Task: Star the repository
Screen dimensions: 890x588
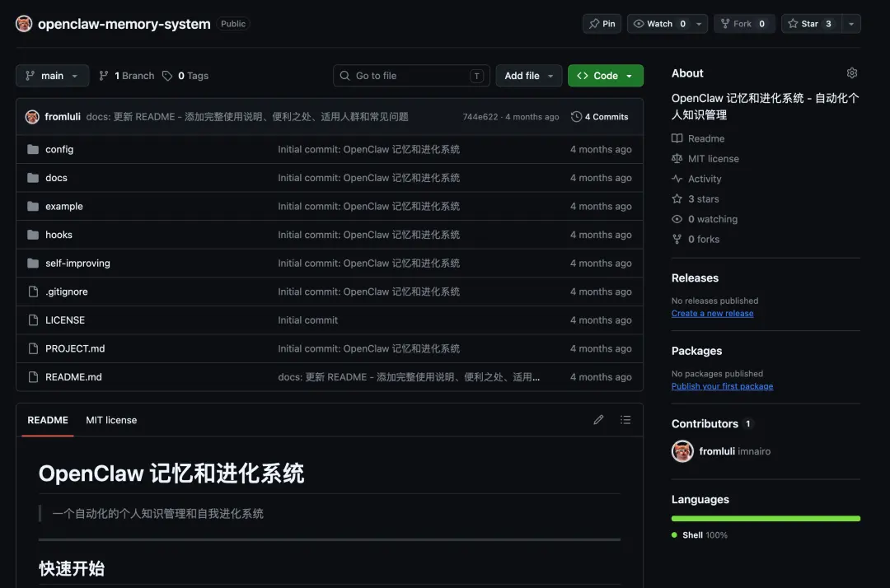Action: coord(811,24)
